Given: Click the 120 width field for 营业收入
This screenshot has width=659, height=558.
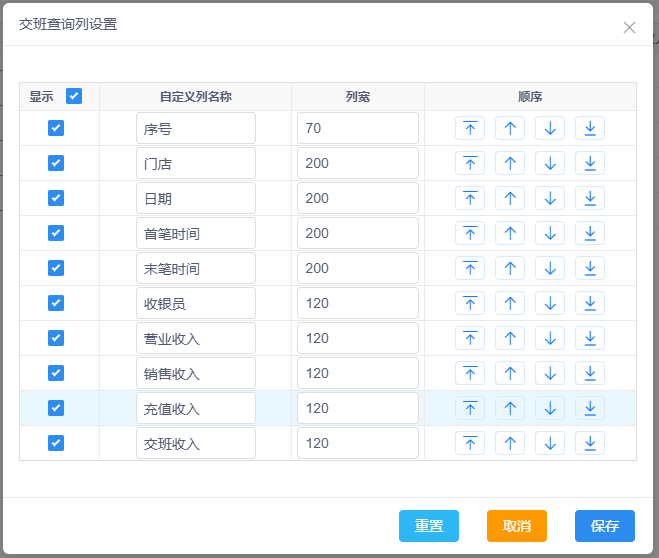Looking at the screenshot, I should tap(358, 338).
